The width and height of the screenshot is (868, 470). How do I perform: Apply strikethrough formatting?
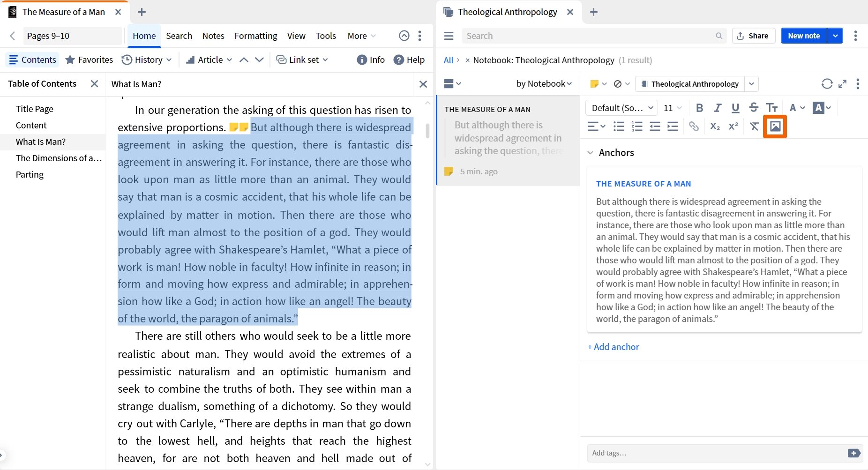(x=754, y=108)
